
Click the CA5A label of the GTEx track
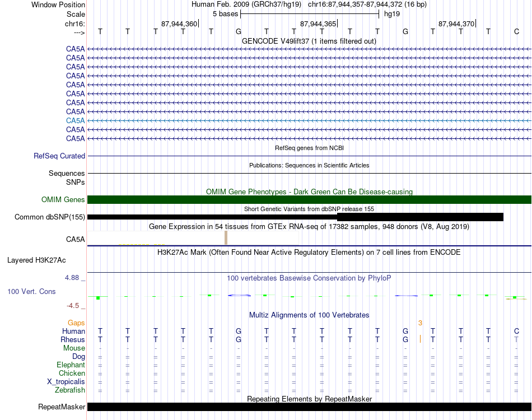[76, 240]
